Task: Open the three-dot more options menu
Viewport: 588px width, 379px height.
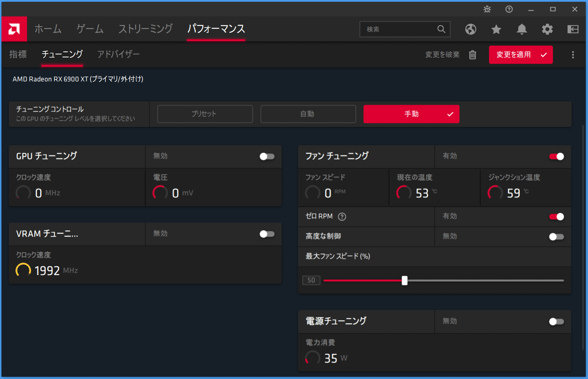Action: [x=573, y=55]
